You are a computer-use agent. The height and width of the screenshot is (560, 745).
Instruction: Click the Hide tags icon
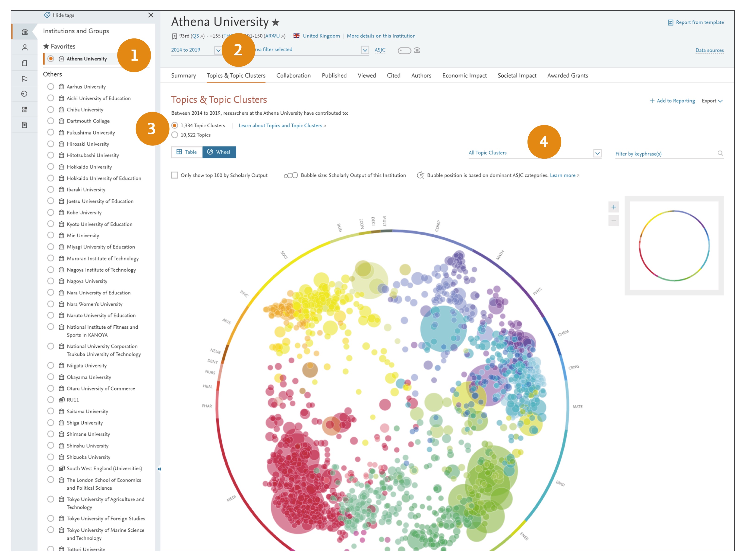point(47,15)
